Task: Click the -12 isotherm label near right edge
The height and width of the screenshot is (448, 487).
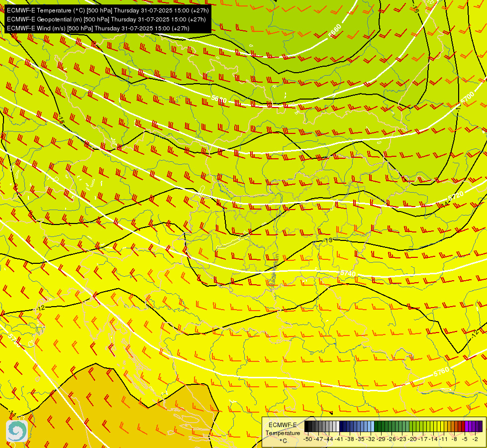Action: pos(474,334)
